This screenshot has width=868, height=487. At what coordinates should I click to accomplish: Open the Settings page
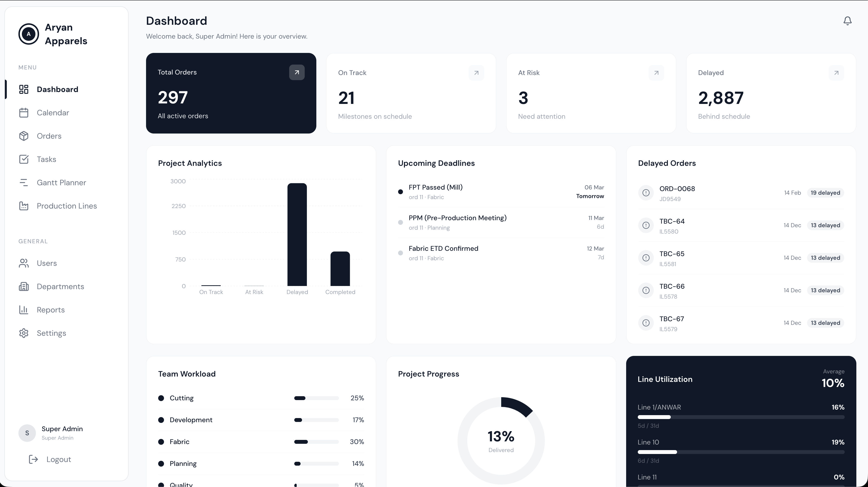coord(51,333)
